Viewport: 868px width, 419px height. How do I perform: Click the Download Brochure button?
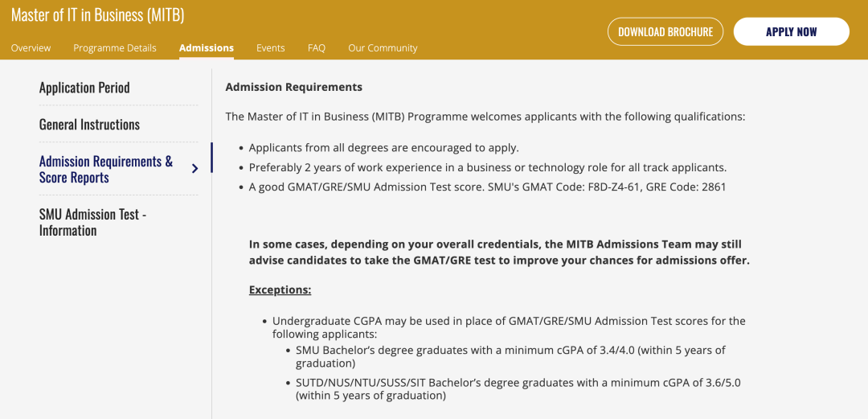665,31
